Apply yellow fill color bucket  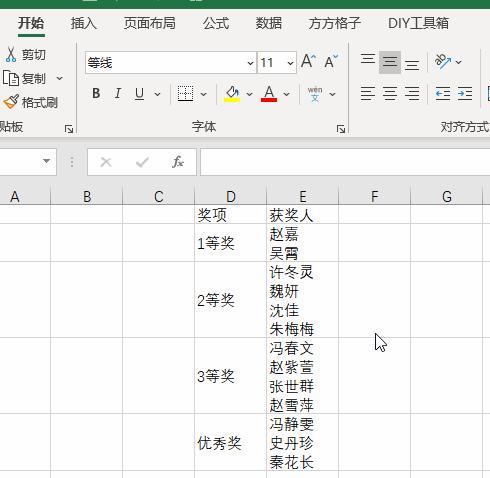click(x=232, y=94)
